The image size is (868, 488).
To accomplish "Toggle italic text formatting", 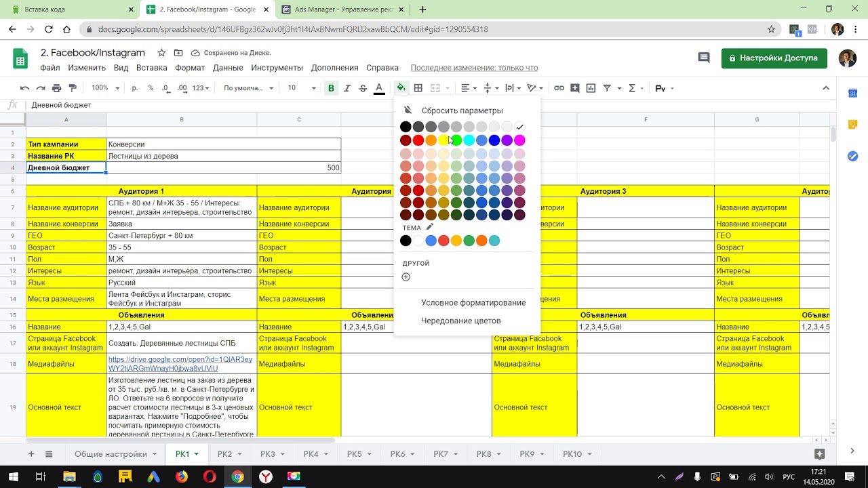I will click(347, 88).
